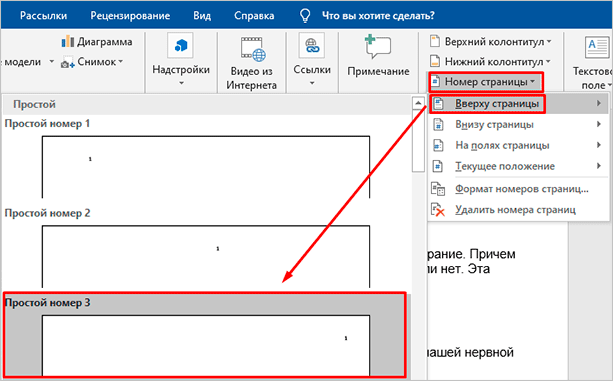Click the Верхний колонтитул header icon
Image resolution: width=613 pixels, height=381 pixels.
pos(435,41)
